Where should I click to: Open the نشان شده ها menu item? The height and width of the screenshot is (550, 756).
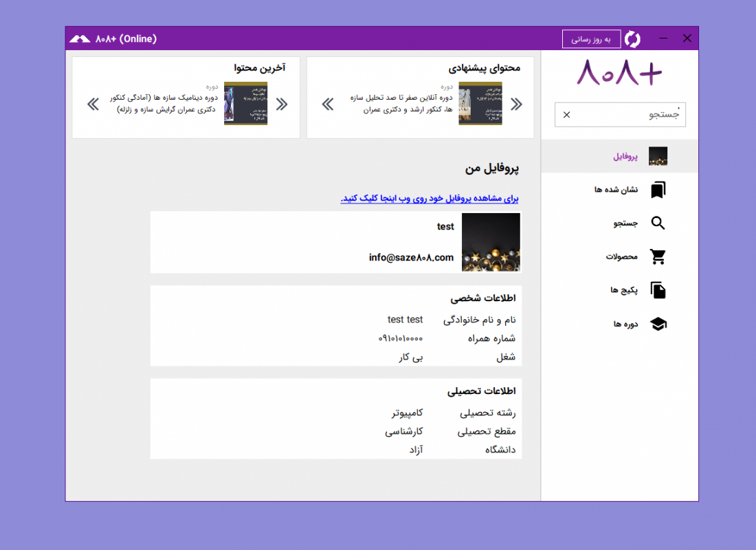(x=616, y=190)
